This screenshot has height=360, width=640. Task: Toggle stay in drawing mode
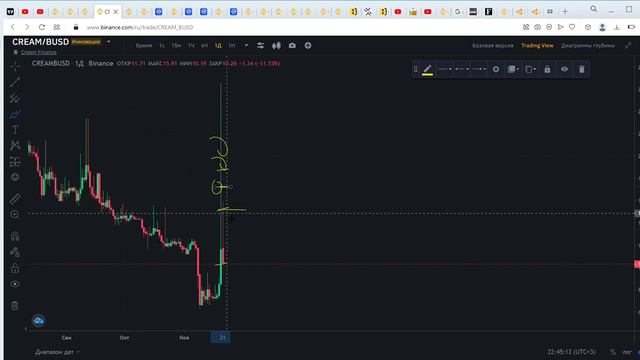tap(15, 252)
